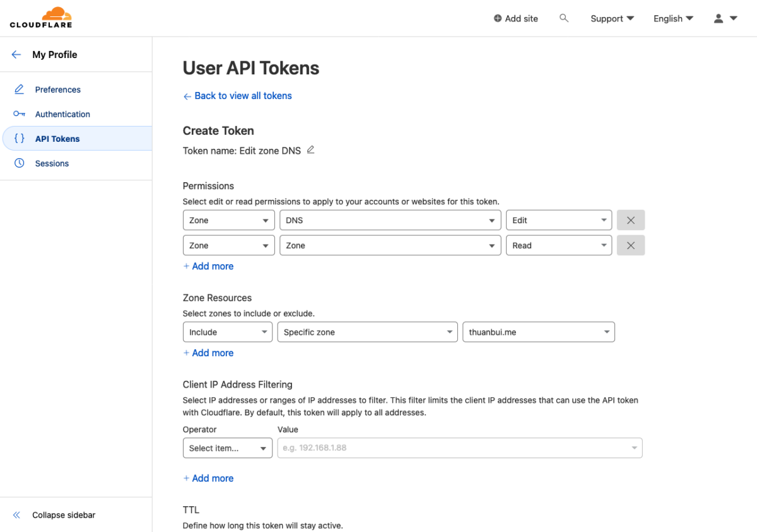The image size is (757, 532).
Task: Click the pencil icon to edit token name
Action: coord(310,150)
